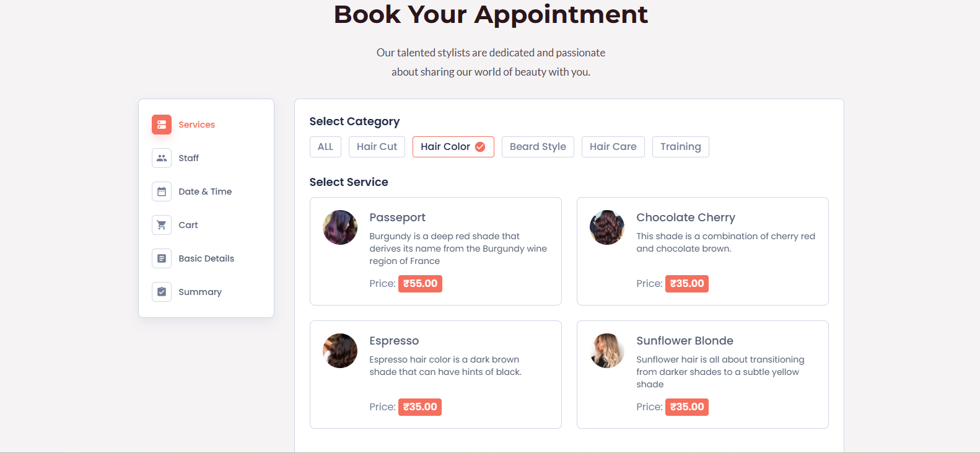Select the Sunflower Blonde service title

685,341
